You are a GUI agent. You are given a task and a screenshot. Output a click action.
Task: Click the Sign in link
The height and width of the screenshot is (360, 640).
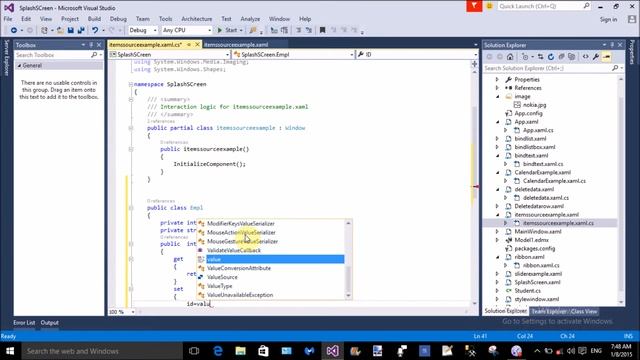tap(608, 19)
